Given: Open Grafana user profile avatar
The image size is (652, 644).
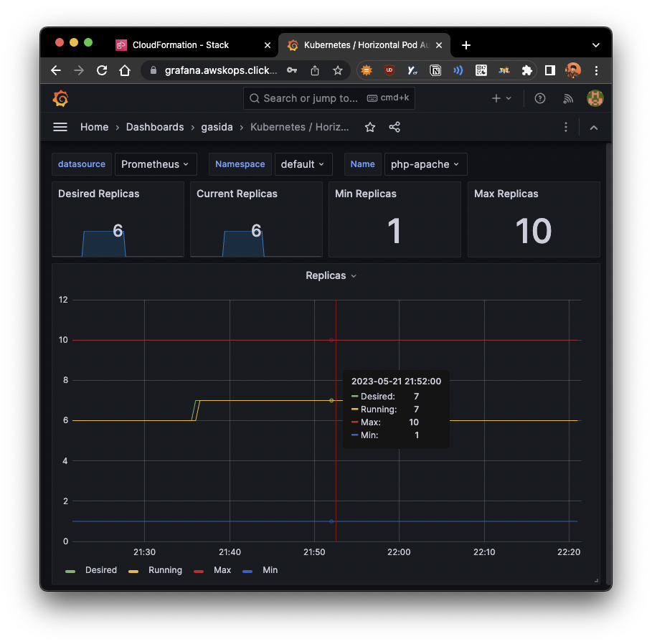Looking at the screenshot, I should 595,98.
